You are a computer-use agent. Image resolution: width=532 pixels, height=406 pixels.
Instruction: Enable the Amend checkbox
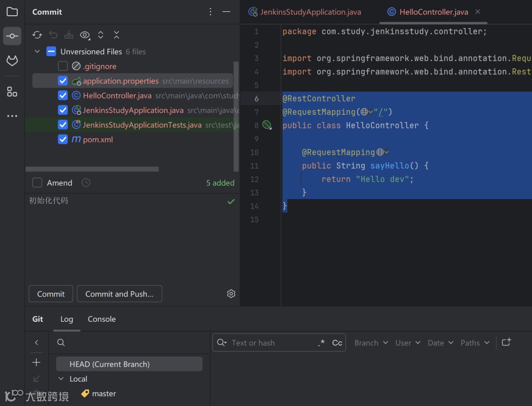[37, 183]
